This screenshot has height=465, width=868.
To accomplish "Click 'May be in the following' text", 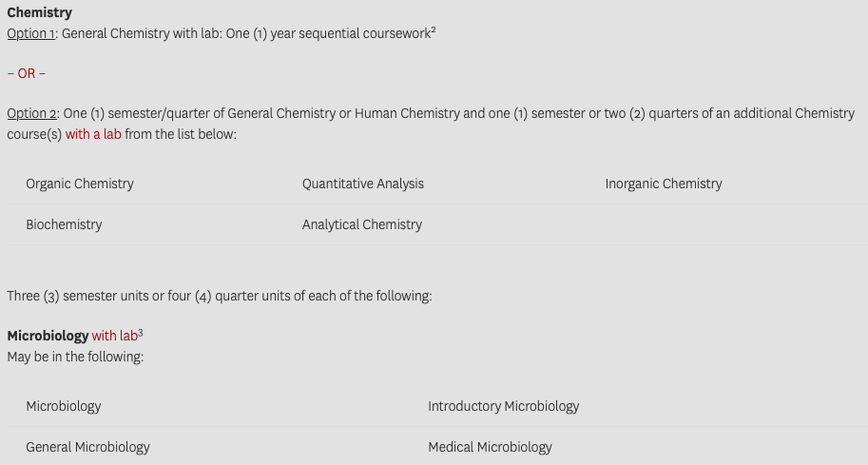I will [75, 357].
